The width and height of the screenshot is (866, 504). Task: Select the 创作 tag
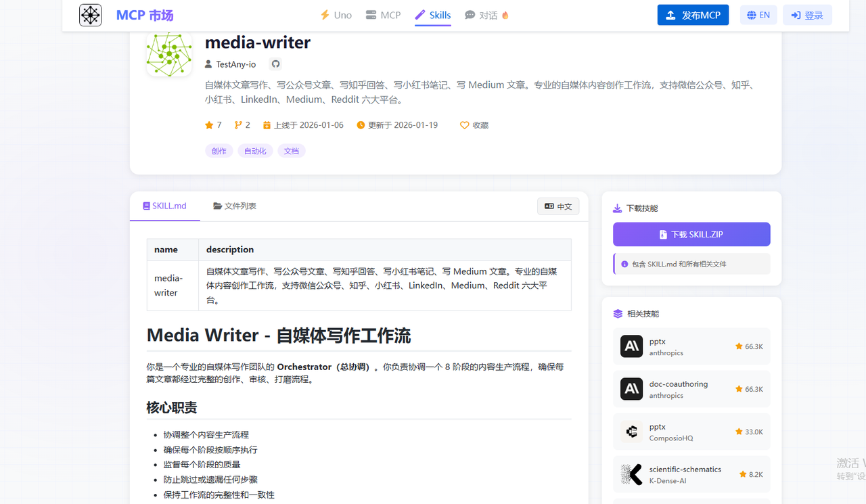click(219, 151)
